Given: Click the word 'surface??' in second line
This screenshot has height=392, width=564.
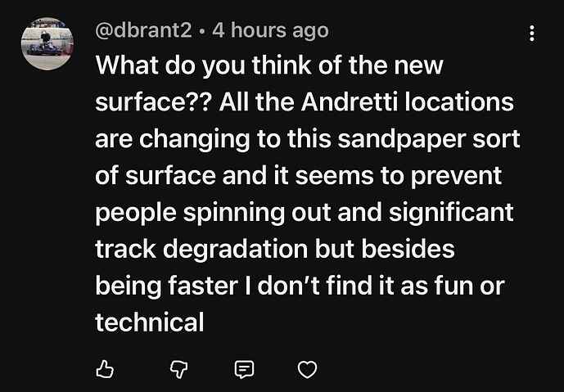Looking at the screenshot, I should click(x=154, y=102).
